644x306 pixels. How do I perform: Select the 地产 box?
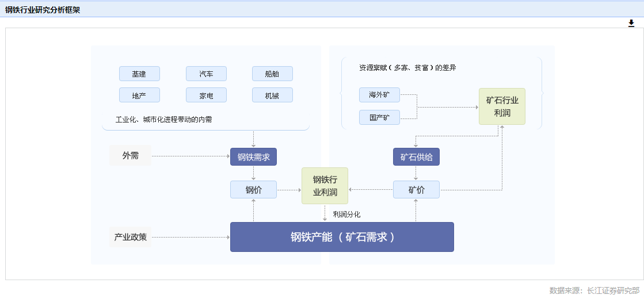139,95
